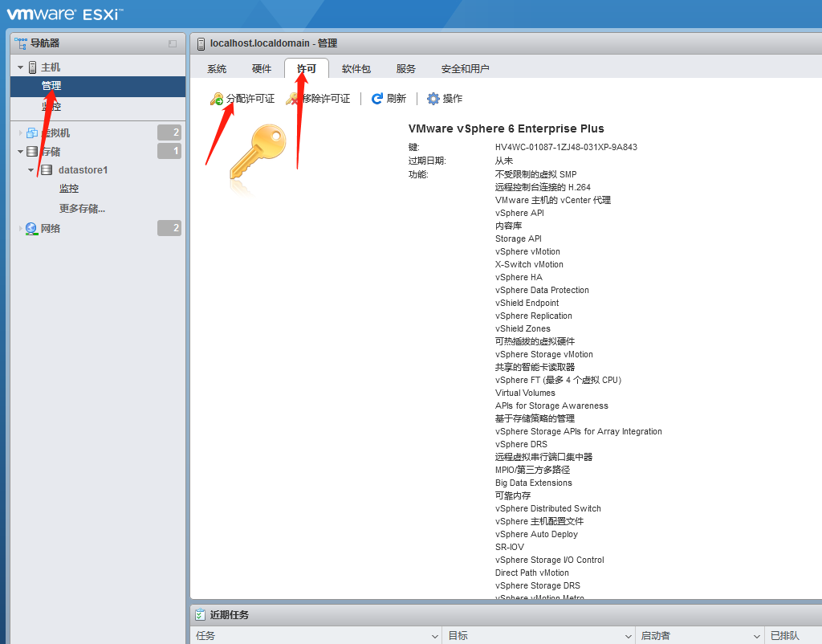Click the vSphere vMotion feature line

tap(527, 251)
